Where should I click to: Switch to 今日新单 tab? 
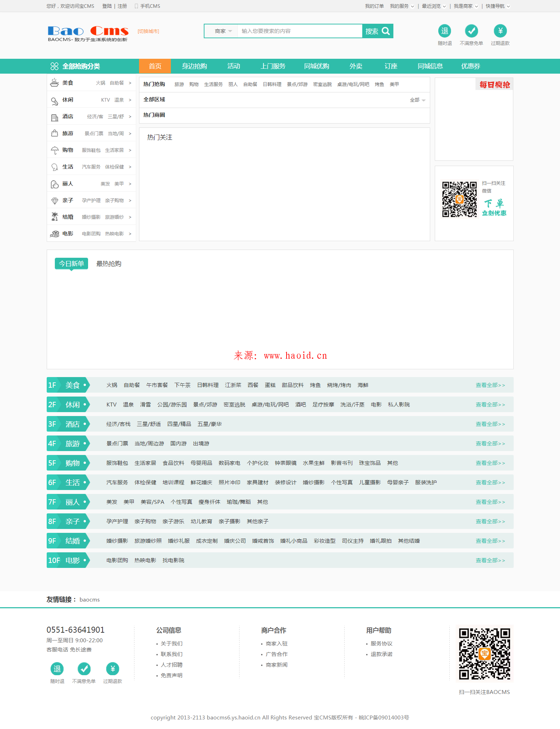(71, 264)
